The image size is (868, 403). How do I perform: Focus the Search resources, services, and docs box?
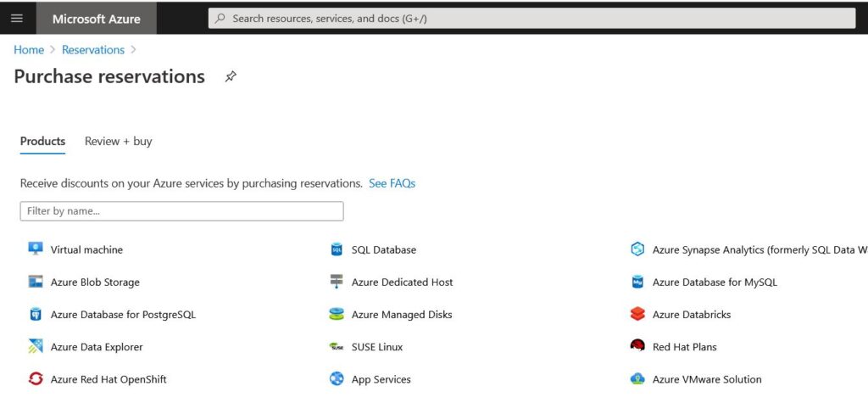(531, 19)
